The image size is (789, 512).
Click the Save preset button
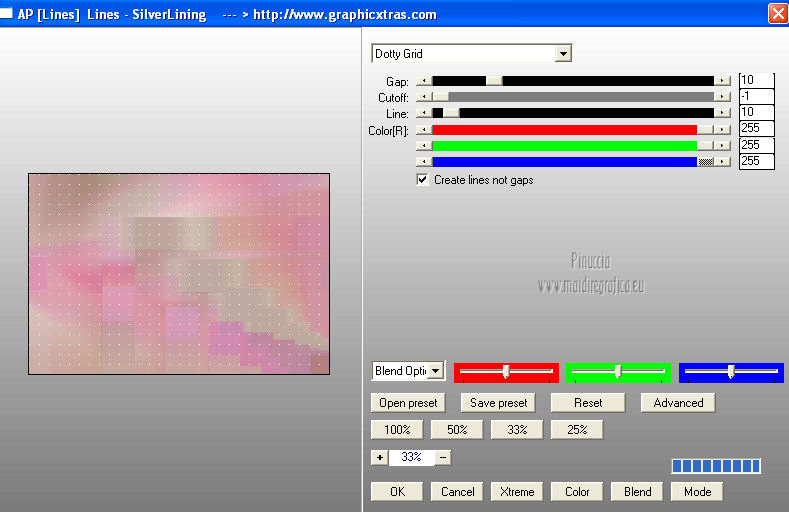point(498,403)
